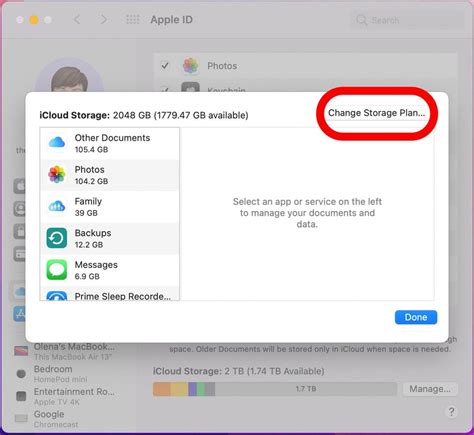Click the orange segment of storage bar

click(162, 389)
